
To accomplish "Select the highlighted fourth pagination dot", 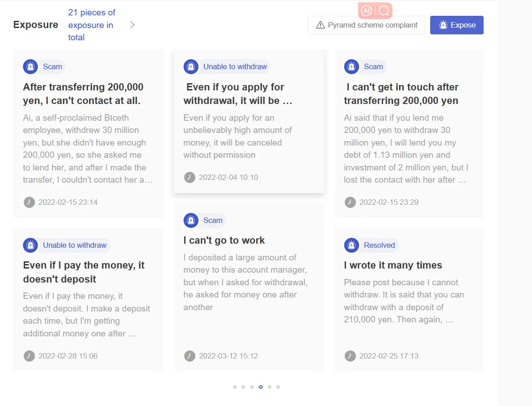I will point(261,387).
